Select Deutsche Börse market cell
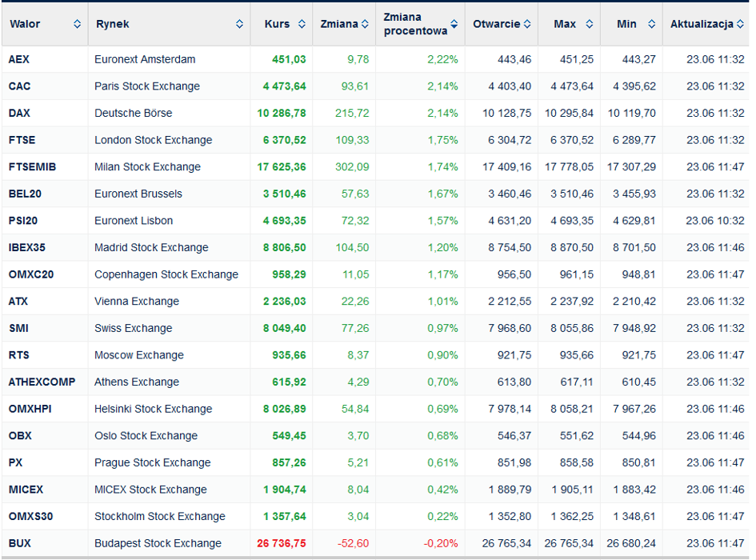The height and width of the screenshot is (560, 756). pyautogui.click(x=170, y=113)
